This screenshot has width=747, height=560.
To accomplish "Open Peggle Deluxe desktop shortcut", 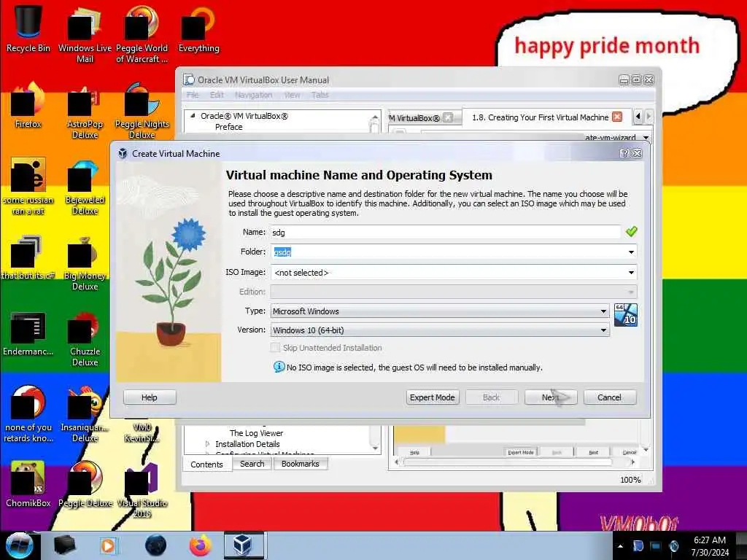I will point(85,483).
